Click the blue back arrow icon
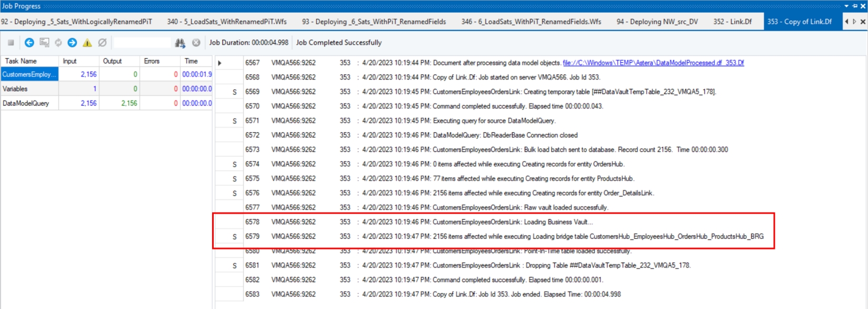The width and height of the screenshot is (868, 309). coord(29,43)
